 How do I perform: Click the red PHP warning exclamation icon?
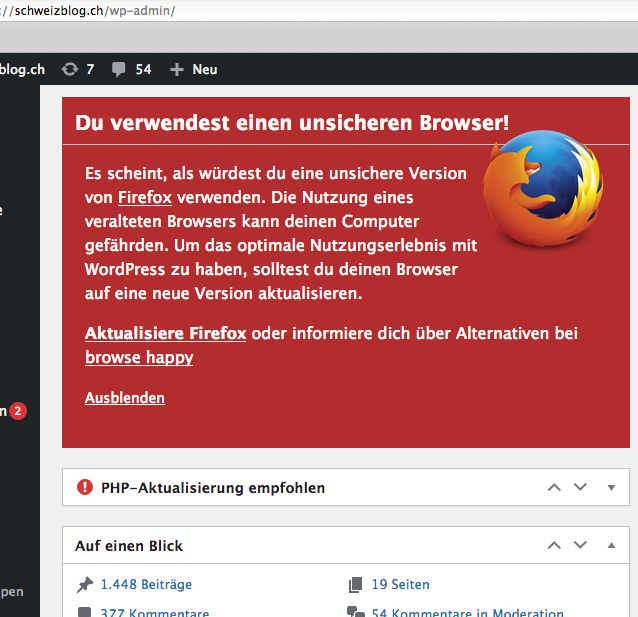[x=85, y=487]
